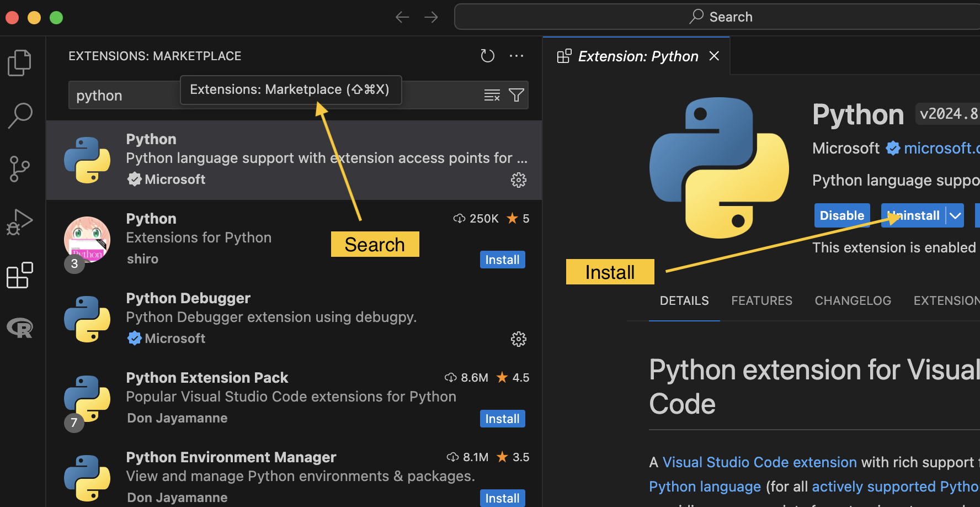Close the Extension: Python tab
Viewport: 980px width, 507px height.
point(714,56)
